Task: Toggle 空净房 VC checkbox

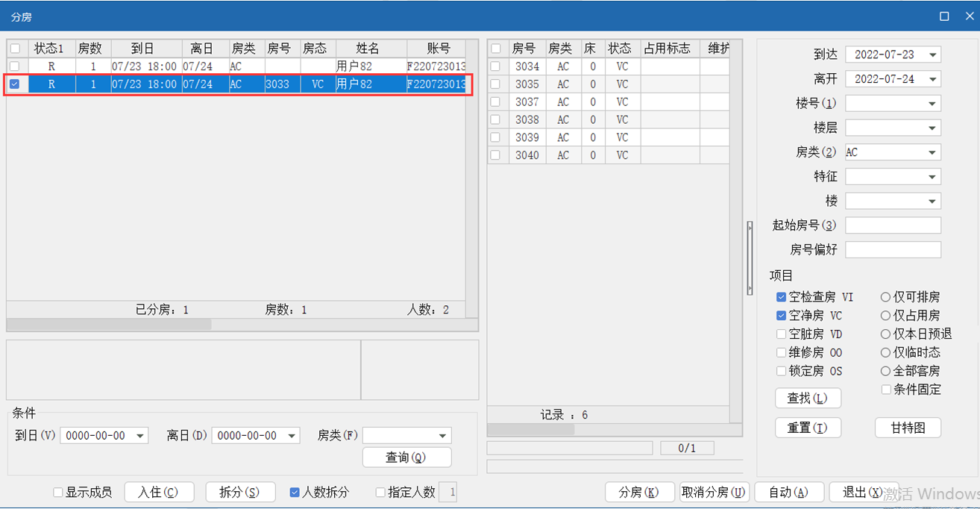Action: pyautogui.click(x=781, y=316)
